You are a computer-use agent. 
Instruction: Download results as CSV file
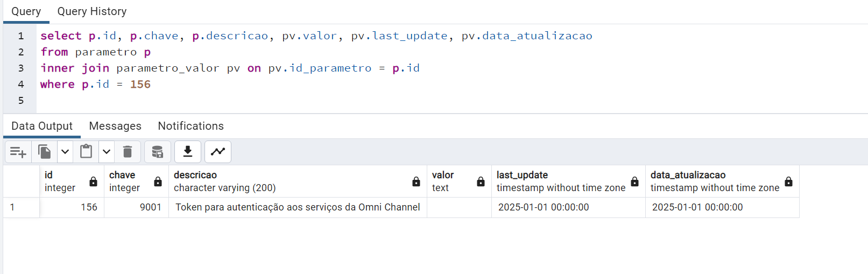click(x=188, y=152)
